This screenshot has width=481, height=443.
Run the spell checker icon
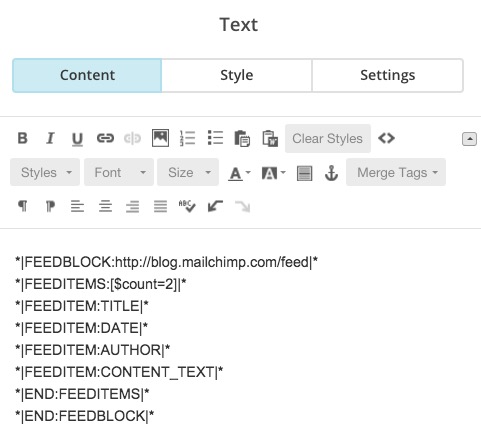pyautogui.click(x=187, y=206)
